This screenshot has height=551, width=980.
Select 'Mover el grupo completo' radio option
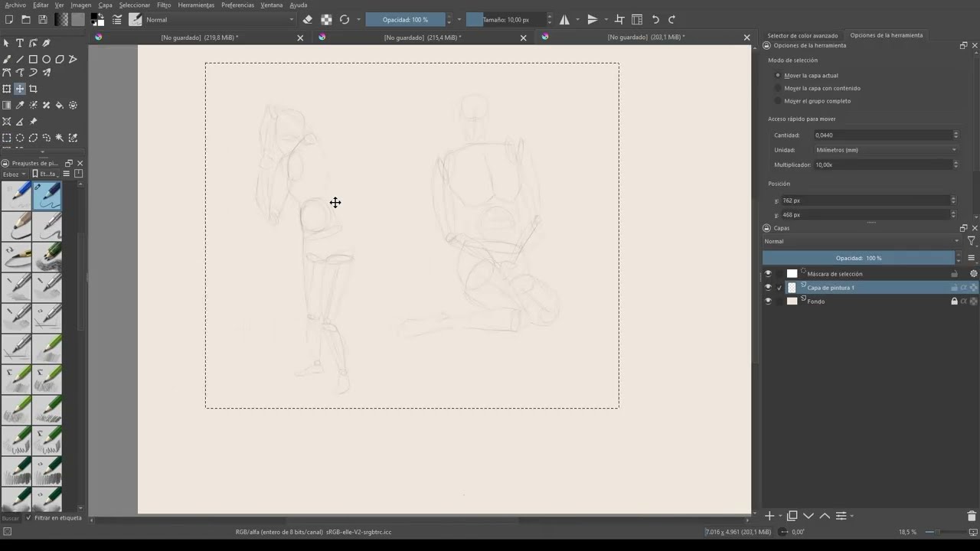click(817, 101)
